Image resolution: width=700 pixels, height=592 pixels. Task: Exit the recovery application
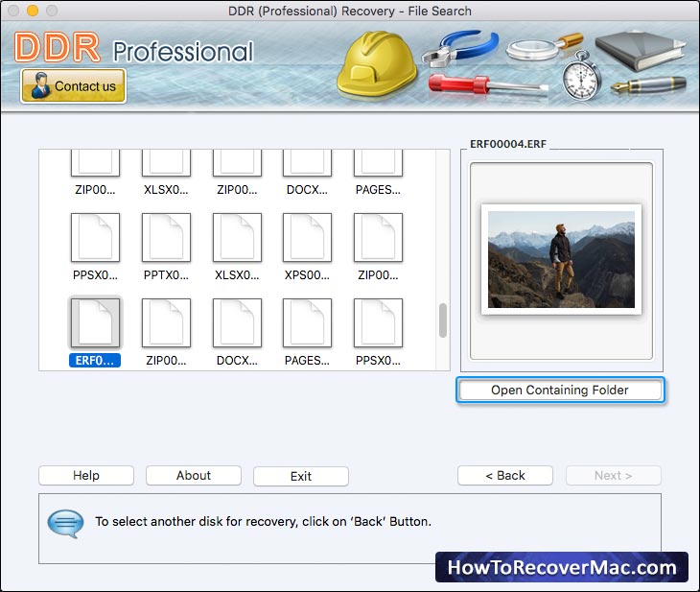coord(301,476)
